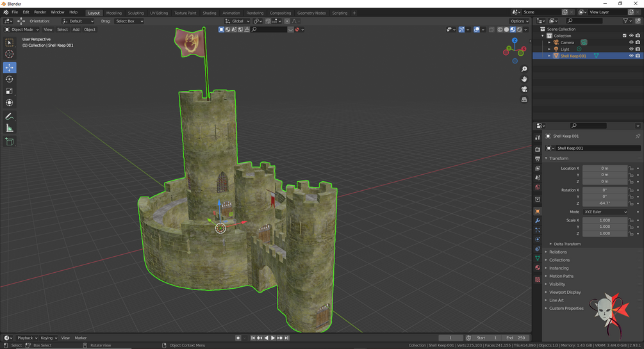Open the rotation Mode XYZ Euler dropdown

coord(606,212)
